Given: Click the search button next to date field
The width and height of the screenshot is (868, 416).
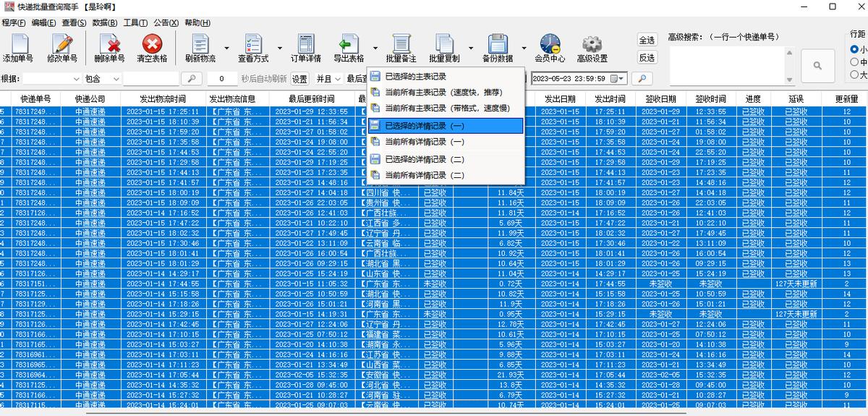Looking at the screenshot, I should pos(642,78).
